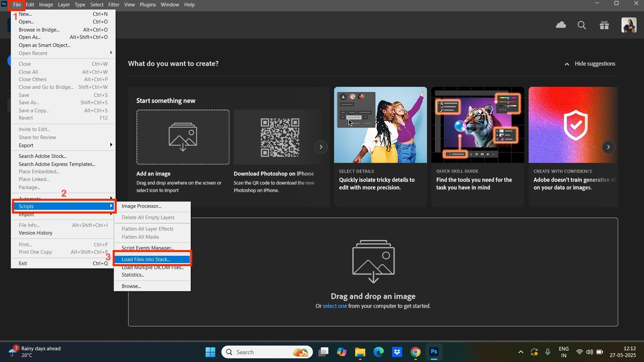Open Task View on the taskbar
This screenshot has width=644, height=362.
coord(323,352)
